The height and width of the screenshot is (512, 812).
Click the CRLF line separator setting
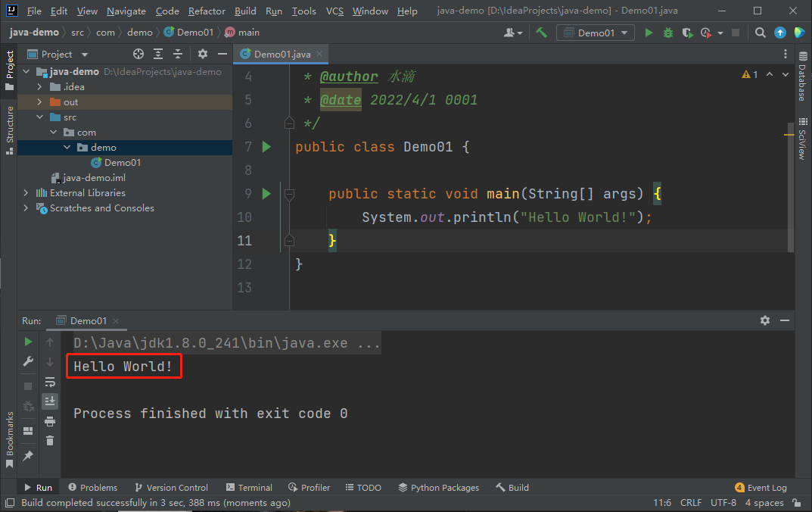click(x=691, y=503)
